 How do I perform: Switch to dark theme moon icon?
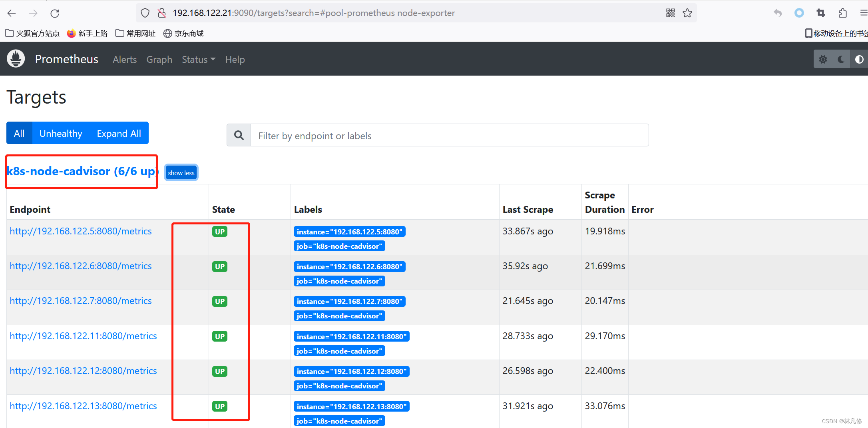click(841, 59)
